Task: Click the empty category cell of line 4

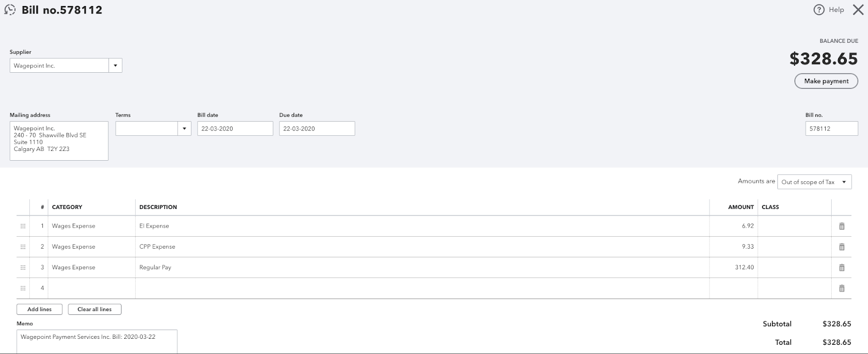Action: click(92, 288)
